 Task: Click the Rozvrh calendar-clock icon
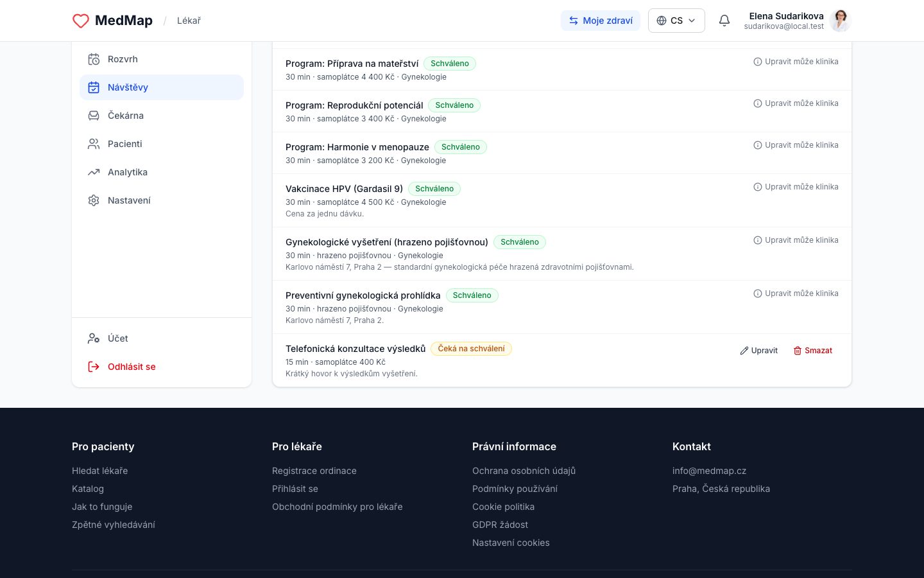click(x=94, y=59)
